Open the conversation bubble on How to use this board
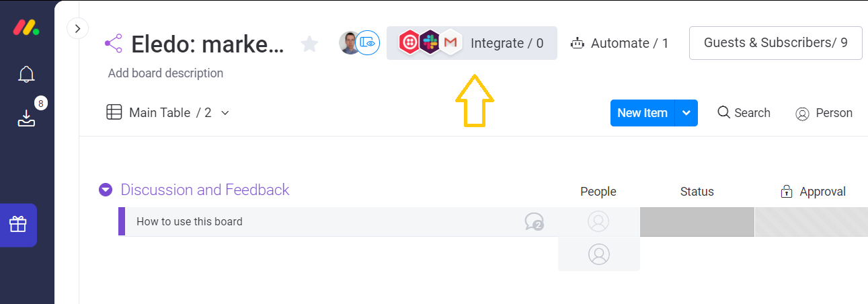 coord(534,221)
